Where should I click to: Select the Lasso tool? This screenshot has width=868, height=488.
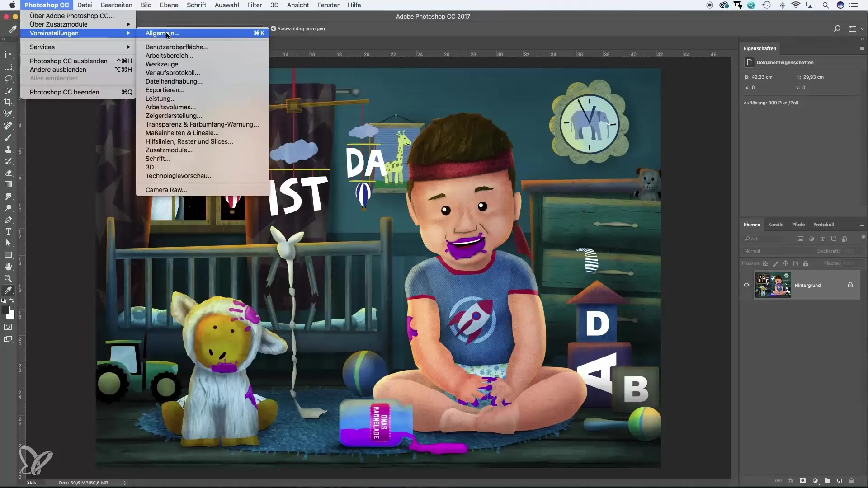point(8,79)
